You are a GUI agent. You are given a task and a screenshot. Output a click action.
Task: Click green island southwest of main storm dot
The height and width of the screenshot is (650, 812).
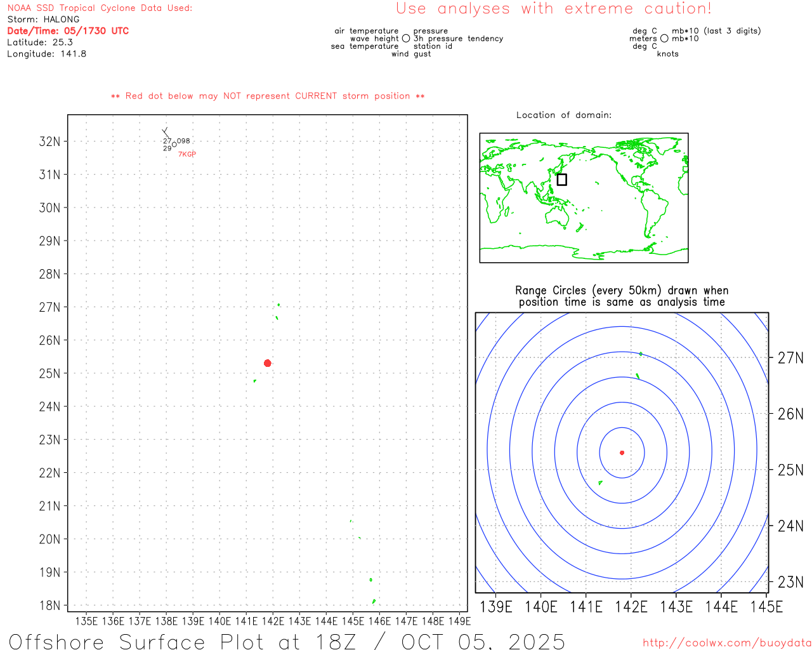click(255, 381)
